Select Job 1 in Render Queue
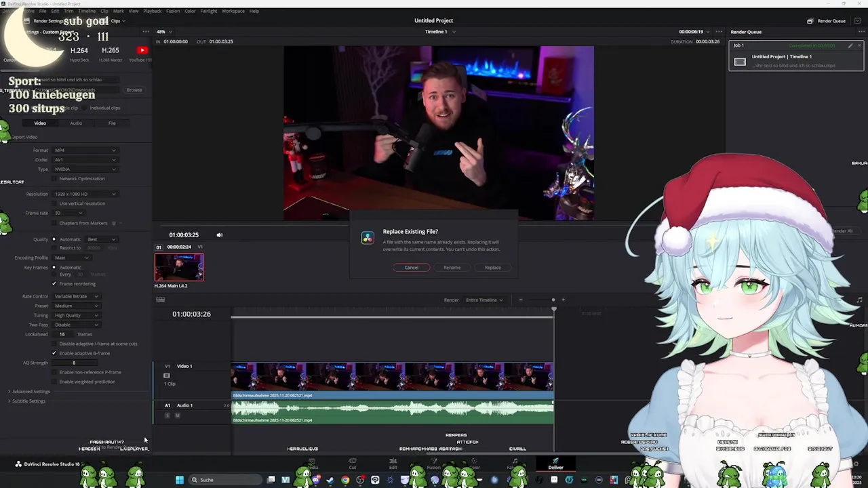Image resolution: width=868 pixels, height=488 pixels. pos(796,56)
